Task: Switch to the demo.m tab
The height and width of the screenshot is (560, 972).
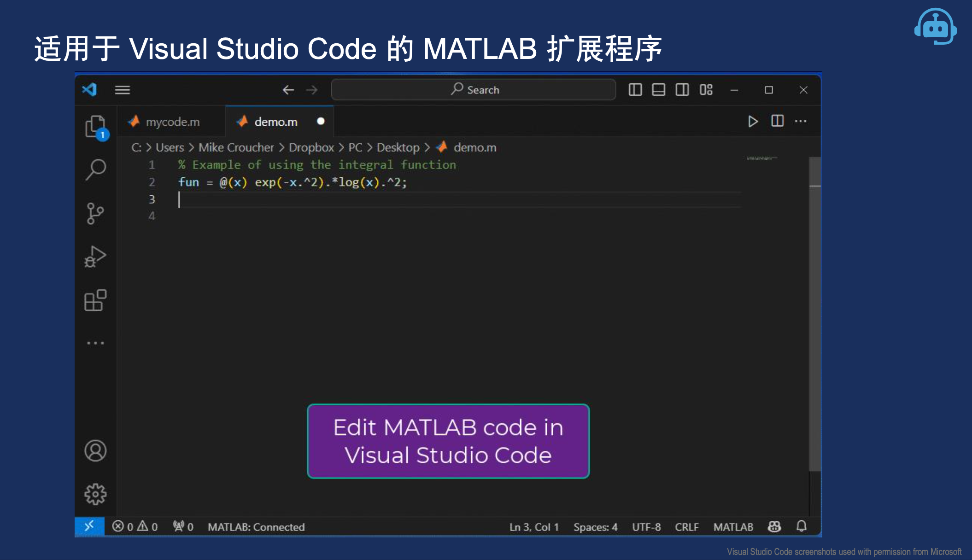Action: [279, 122]
